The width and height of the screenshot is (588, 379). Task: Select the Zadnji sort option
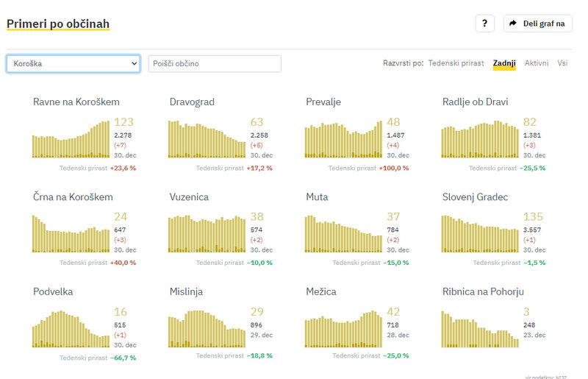504,63
